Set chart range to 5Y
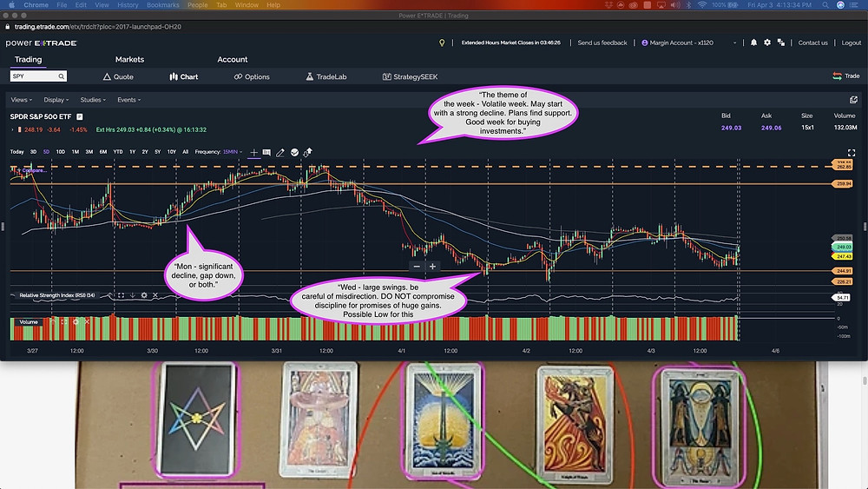 coord(158,152)
